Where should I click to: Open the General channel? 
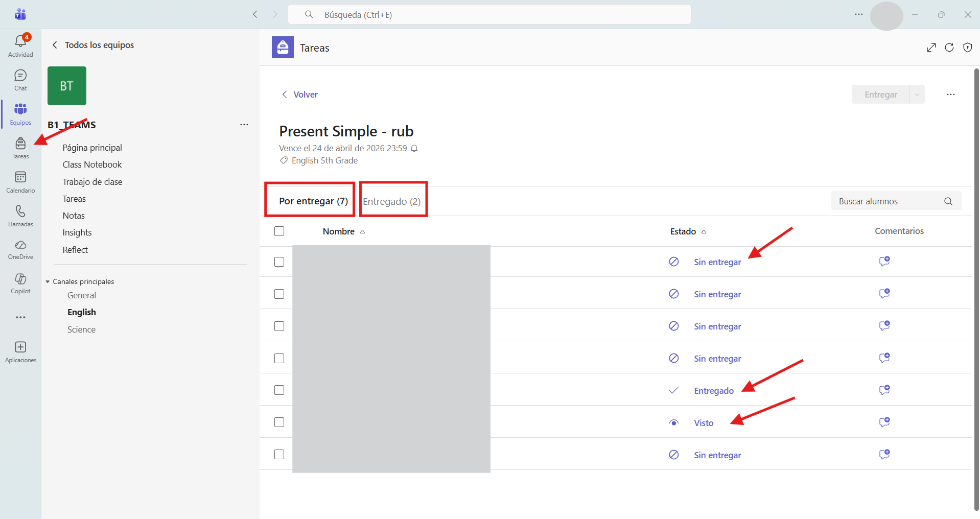click(82, 295)
